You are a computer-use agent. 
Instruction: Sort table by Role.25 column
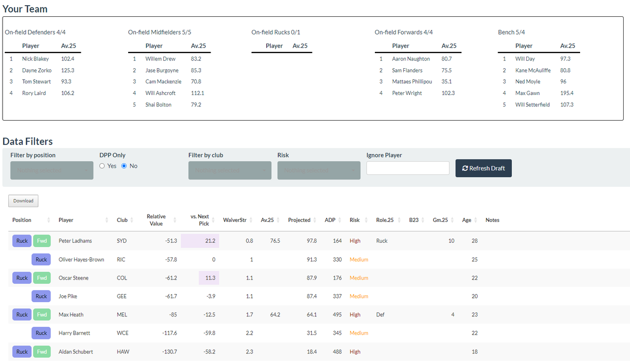[x=389, y=220]
